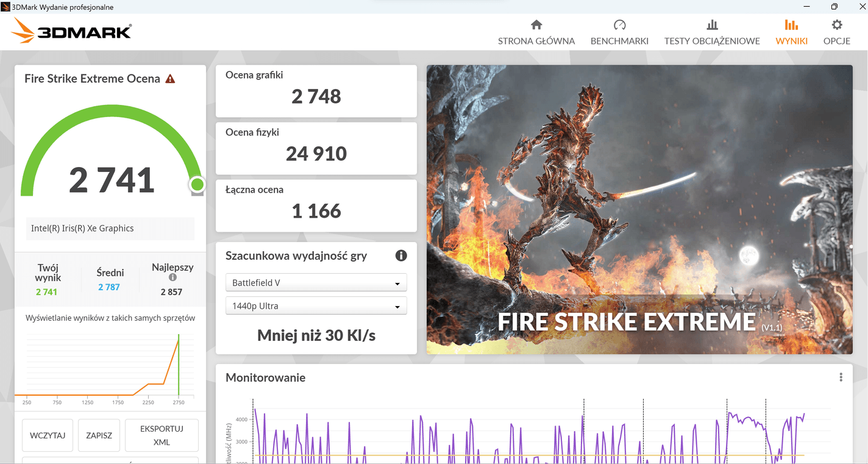Go to the BENCHMARKI tab label
The image size is (868, 464).
click(x=619, y=41)
